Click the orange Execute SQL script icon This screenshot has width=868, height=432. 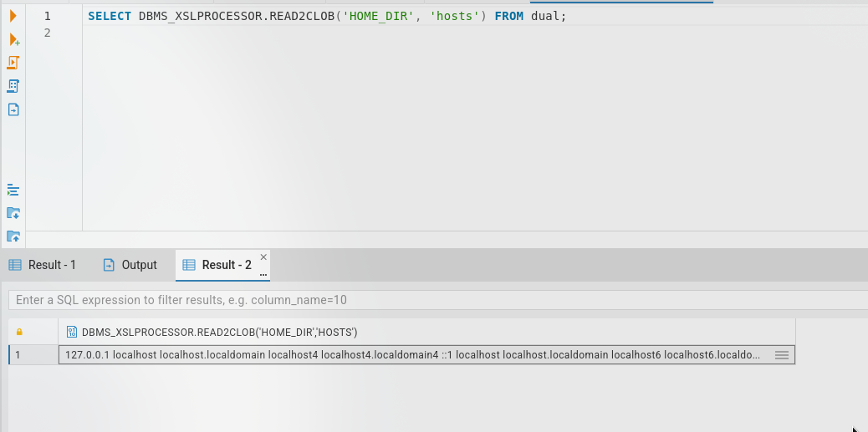[13, 63]
